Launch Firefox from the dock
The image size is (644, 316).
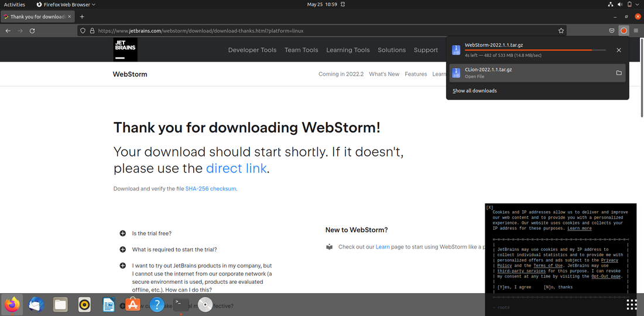pos(12,305)
